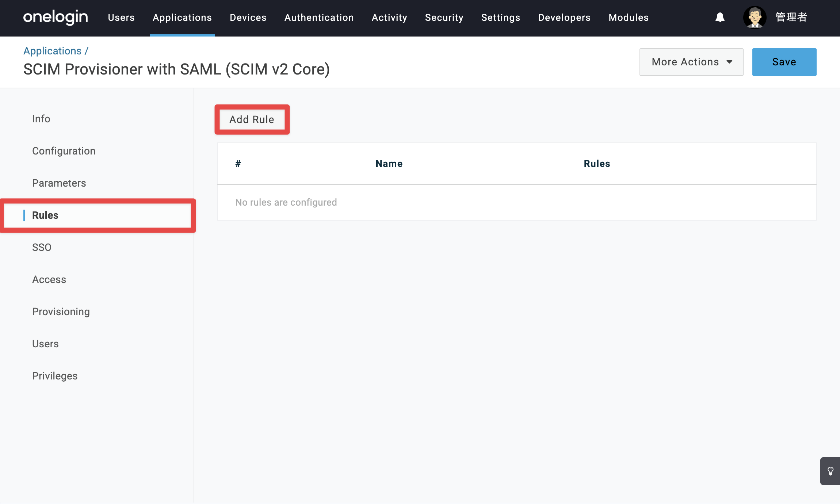Open the Privileges sidebar tab
Image resolution: width=840 pixels, height=504 pixels.
(x=55, y=376)
